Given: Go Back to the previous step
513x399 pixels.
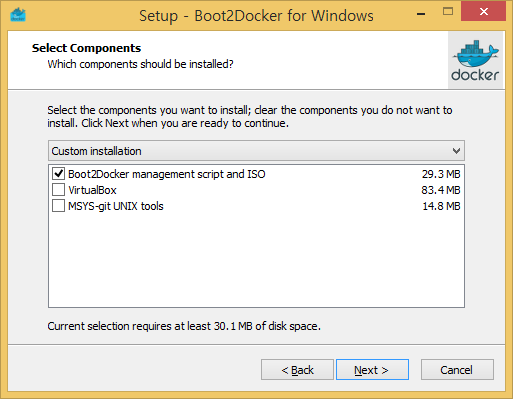Looking at the screenshot, I should 297,370.
